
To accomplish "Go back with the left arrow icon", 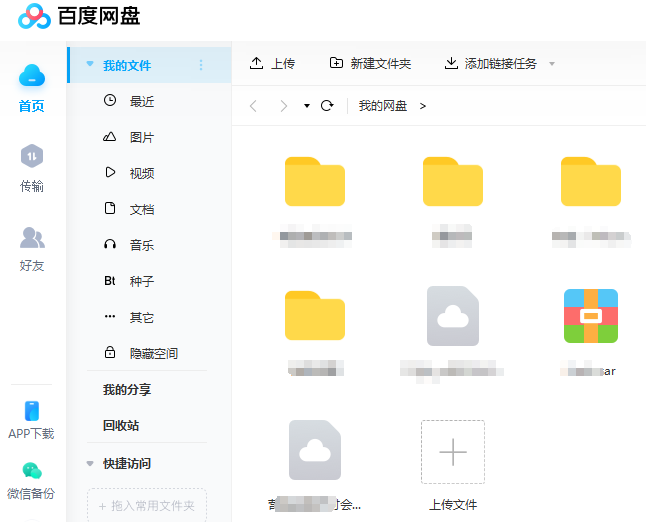I will pyautogui.click(x=253, y=106).
